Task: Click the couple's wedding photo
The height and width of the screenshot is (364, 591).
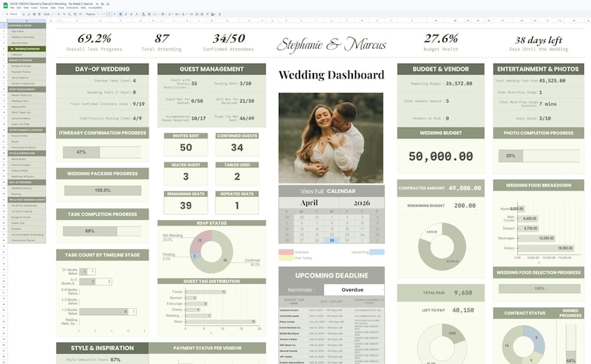Action: (x=331, y=138)
